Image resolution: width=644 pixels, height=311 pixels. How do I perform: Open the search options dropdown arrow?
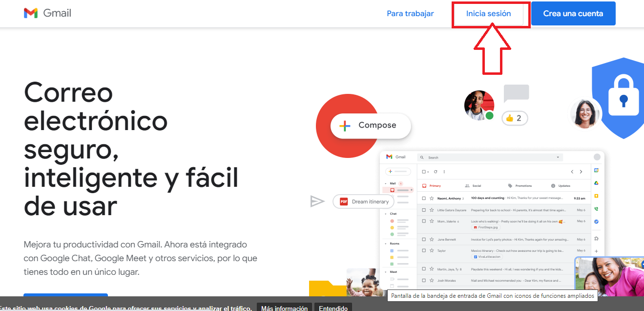coord(558,157)
